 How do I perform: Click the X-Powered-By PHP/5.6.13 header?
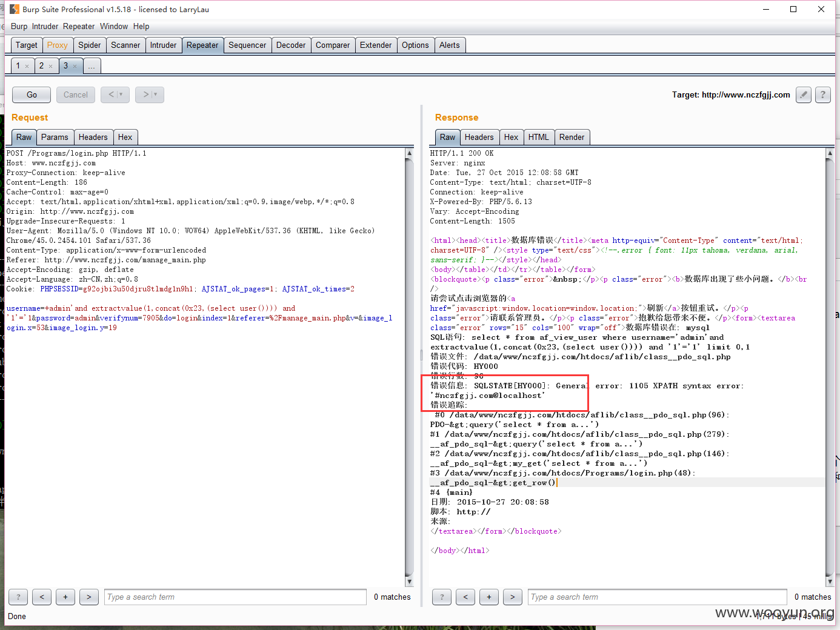tap(481, 202)
